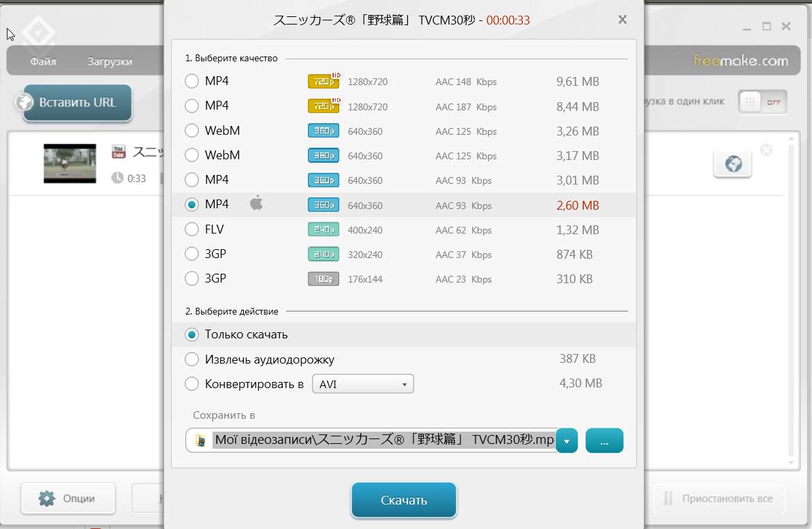Image resolution: width=812 pixels, height=529 pixels.
Task: Click the YouTube icon beside the video title
Action: pos(119,152)
